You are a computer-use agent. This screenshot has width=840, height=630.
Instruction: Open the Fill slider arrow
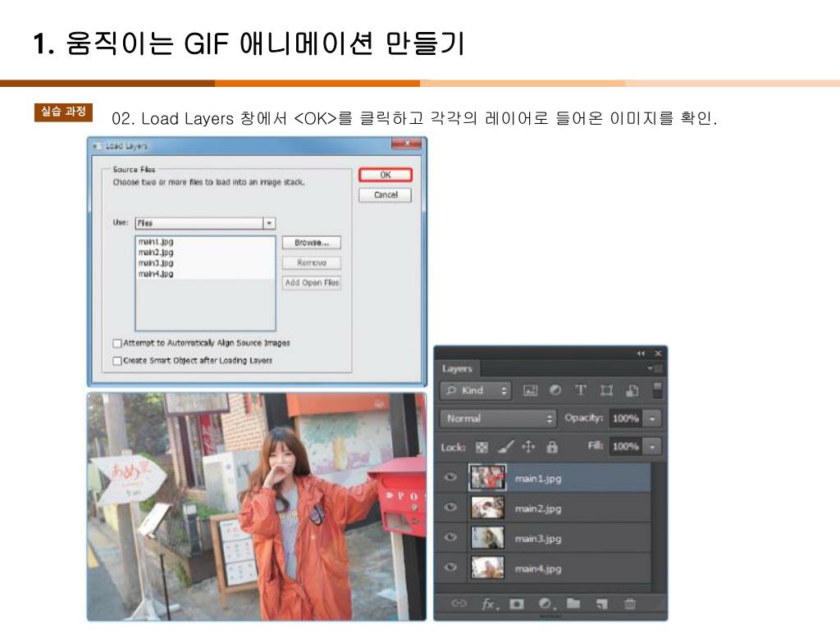(x=652, y=446)
